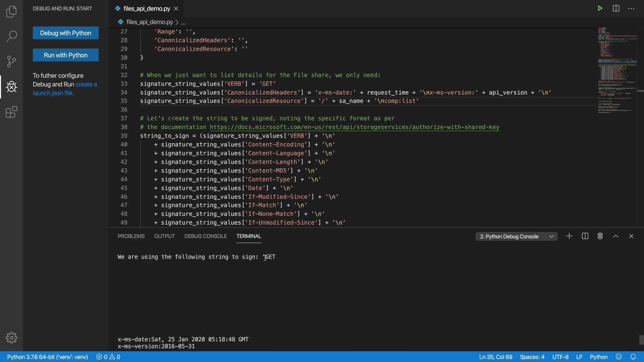
Task: Open the Search sidebar panel
Action: coord(11,36)
